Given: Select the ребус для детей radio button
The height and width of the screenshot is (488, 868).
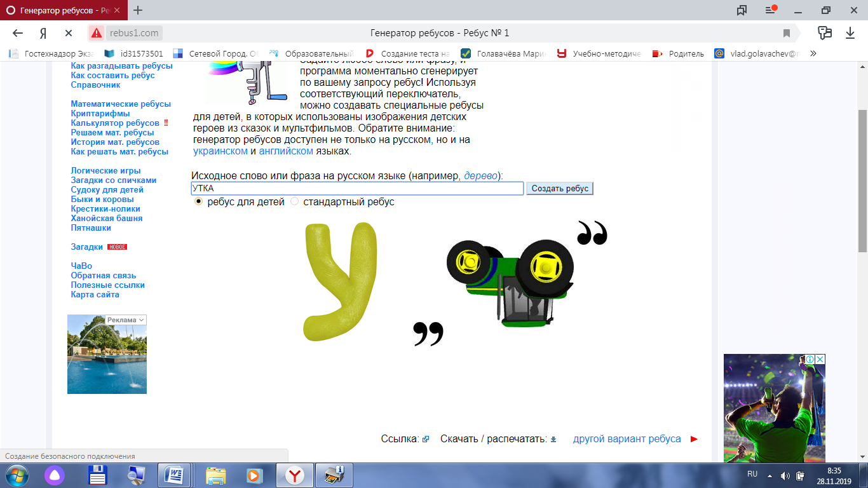Looking at the screenshot, I should point(198,201).
